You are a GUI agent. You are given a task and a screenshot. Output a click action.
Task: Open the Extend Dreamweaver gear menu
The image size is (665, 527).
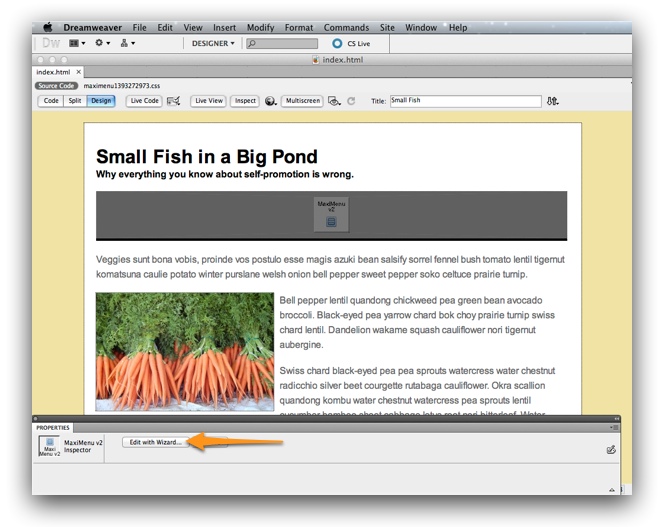coord(102,43)
